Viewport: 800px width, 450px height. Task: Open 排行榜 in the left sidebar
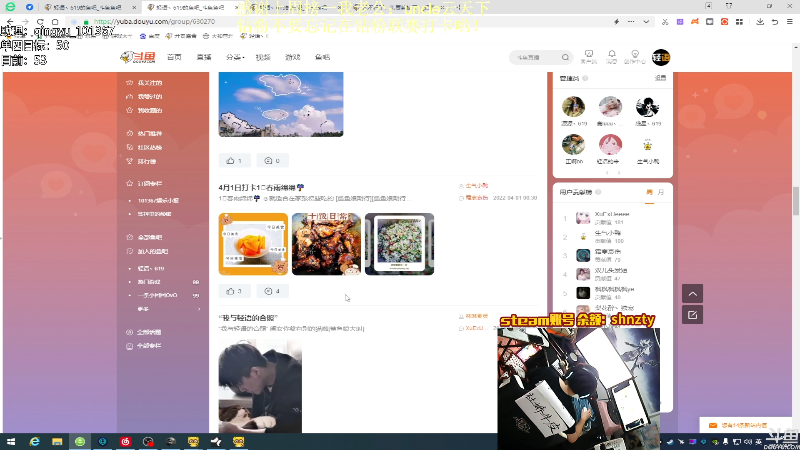tap(146, 161)
